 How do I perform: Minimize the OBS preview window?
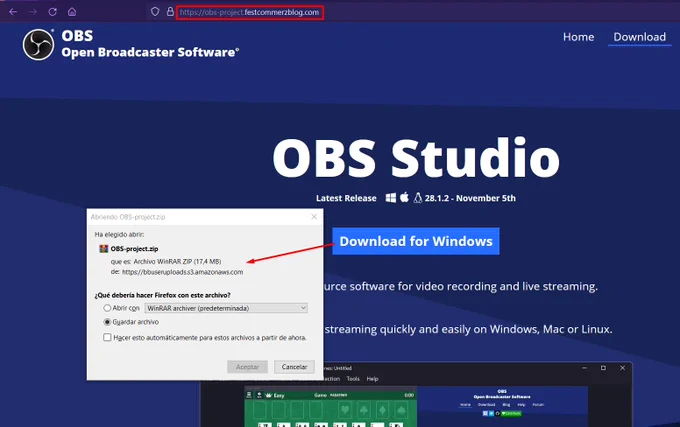(x=584, y=368)
